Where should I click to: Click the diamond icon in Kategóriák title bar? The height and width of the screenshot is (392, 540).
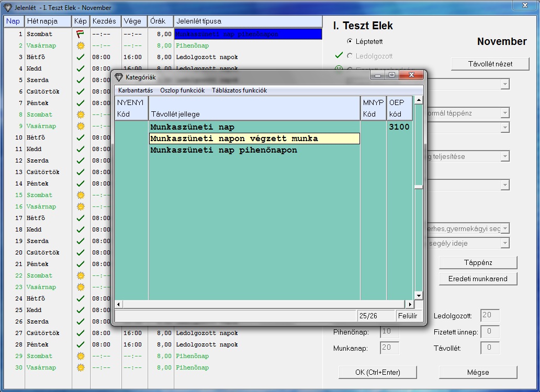[119, 77]
